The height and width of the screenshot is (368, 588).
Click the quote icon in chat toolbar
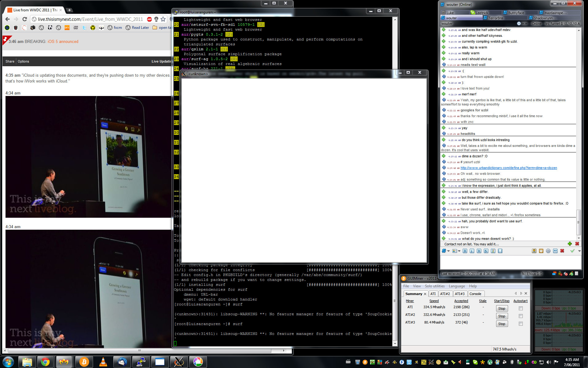click(x=555, y=251)
